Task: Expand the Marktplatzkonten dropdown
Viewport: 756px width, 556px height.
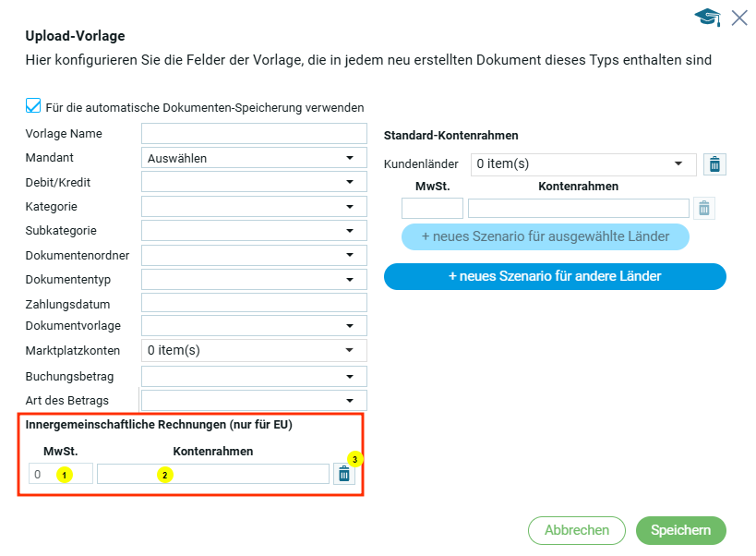Action: 254,350
